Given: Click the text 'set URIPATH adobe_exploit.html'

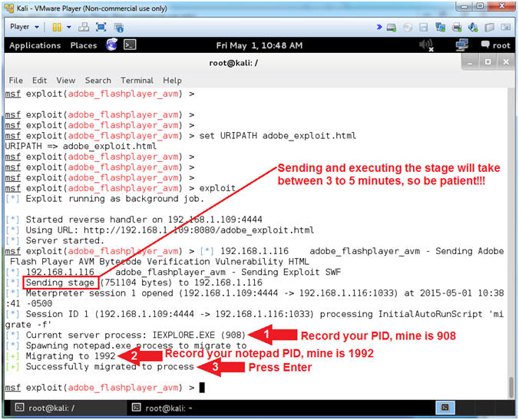Looking at the screenshot, I should click(277, 136).
